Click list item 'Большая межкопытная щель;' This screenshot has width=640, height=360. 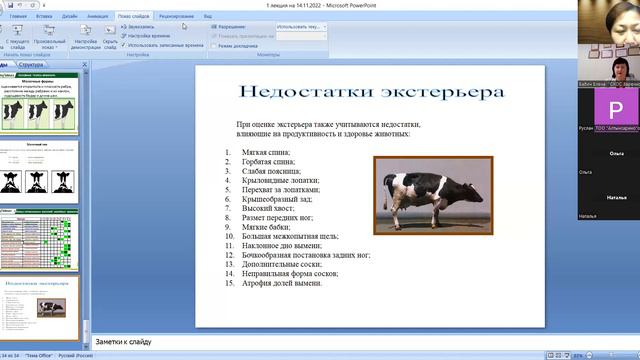[290, 236]
